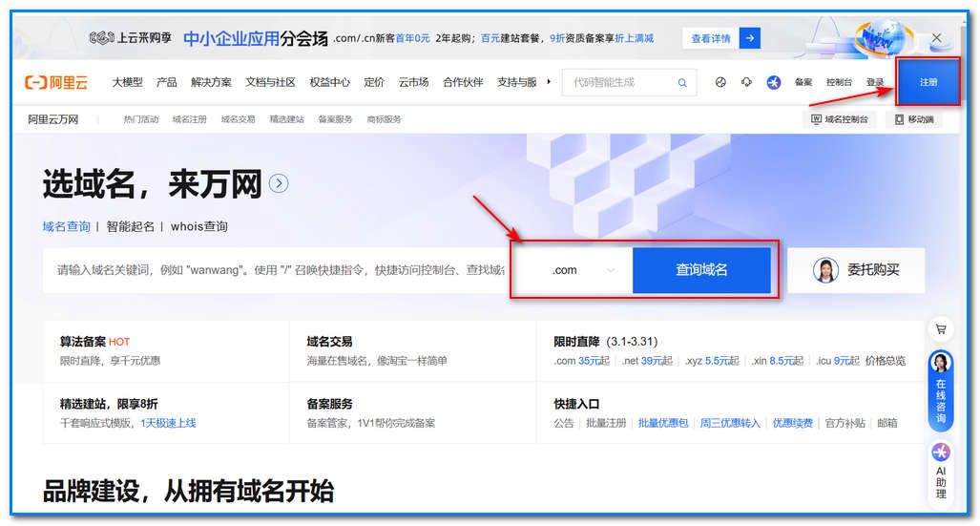Click circle arrow beside 选域名，来万网

point(278,184)
